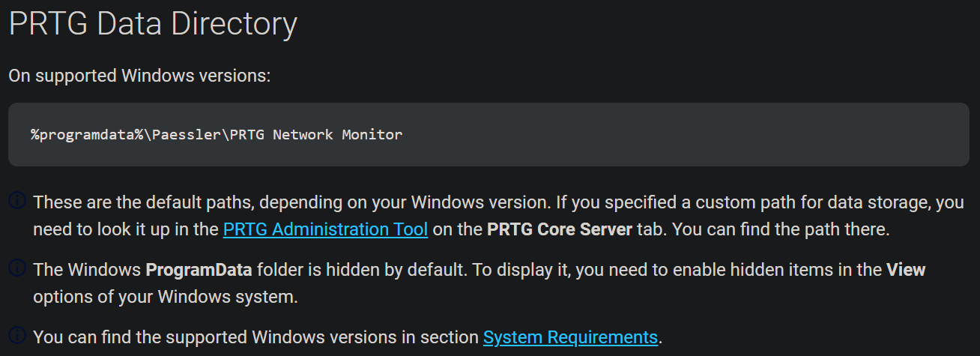Viewport: 980px width, 356px height.
Task: Click the info icon beside "These are the default paths"
Action: tap(17, 202)
